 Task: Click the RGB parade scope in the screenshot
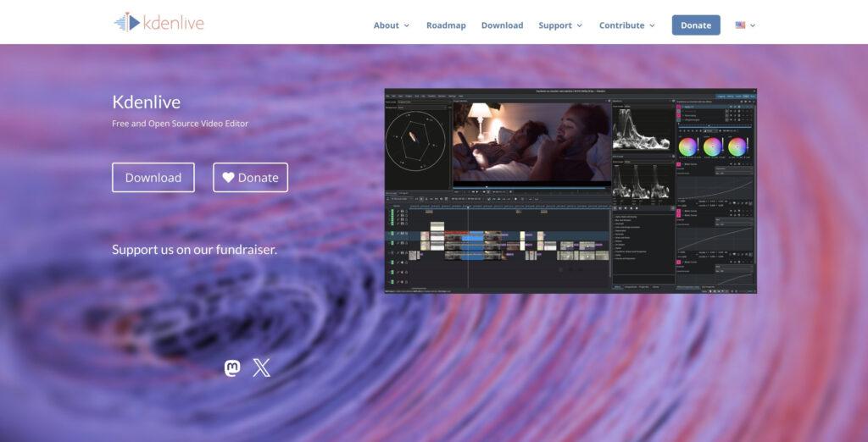[642, 182]
